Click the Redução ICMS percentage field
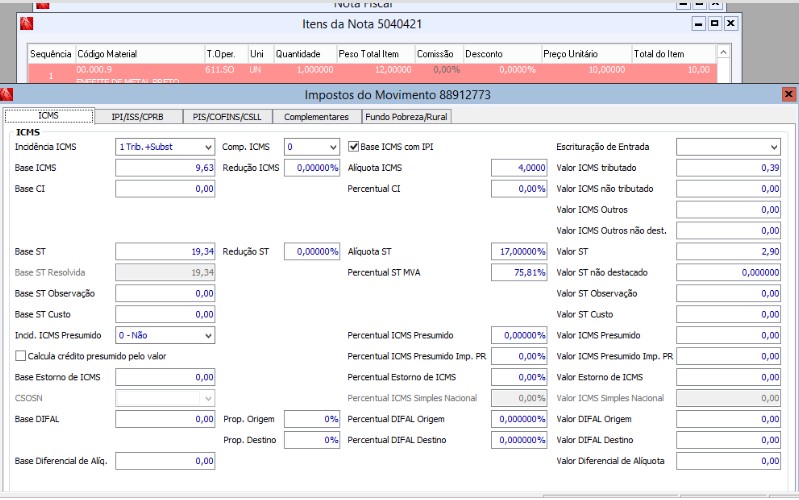 (312, 168)
